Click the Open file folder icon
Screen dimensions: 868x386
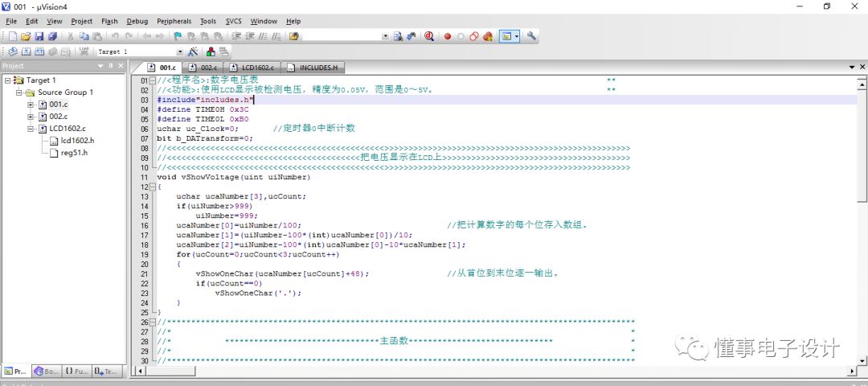pyautogui.click(x=26, y=36)
